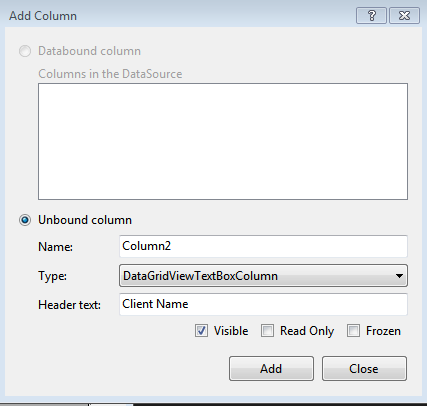Viewport: 427px width, 406px height.
Task: Select the Unbound column radio button
Action: (x=25, y=220)
